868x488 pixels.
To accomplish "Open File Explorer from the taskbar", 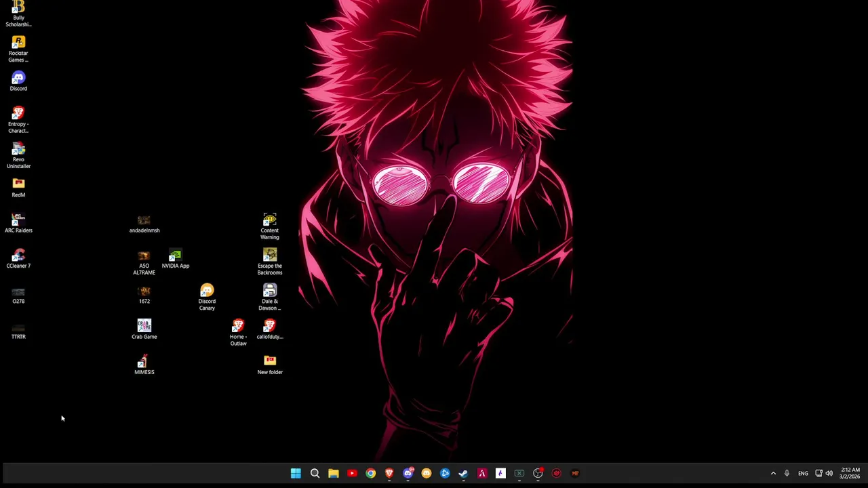I will 333,473.
